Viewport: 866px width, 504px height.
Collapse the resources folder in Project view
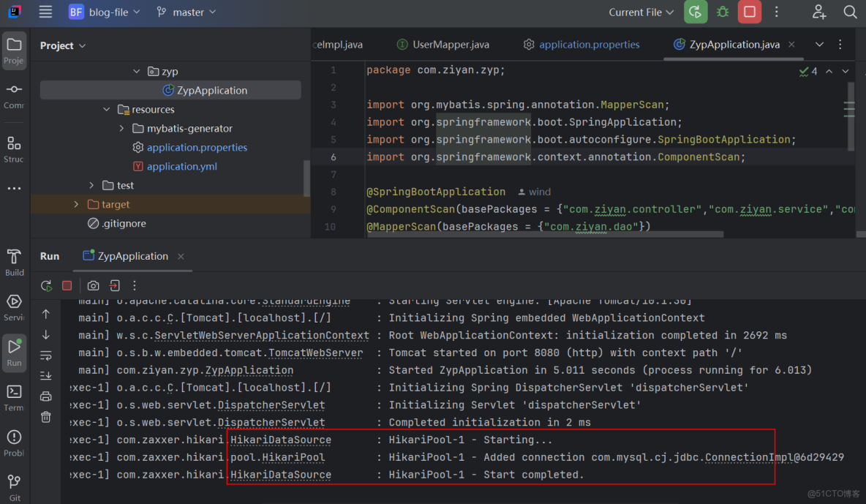tap(107, 109)
